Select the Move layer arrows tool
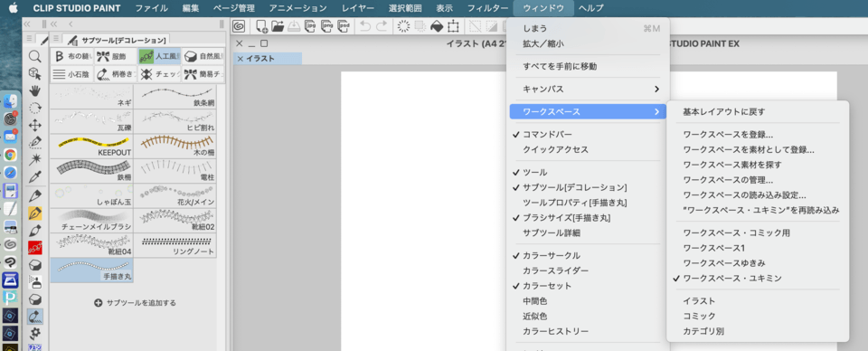 pyautogui.click(x=35, y=125)
